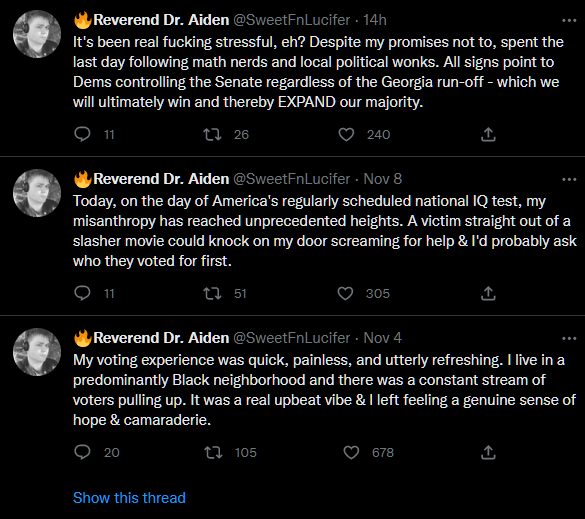Open the profile avatar on the Nov 8 tweet

[37, 193]
